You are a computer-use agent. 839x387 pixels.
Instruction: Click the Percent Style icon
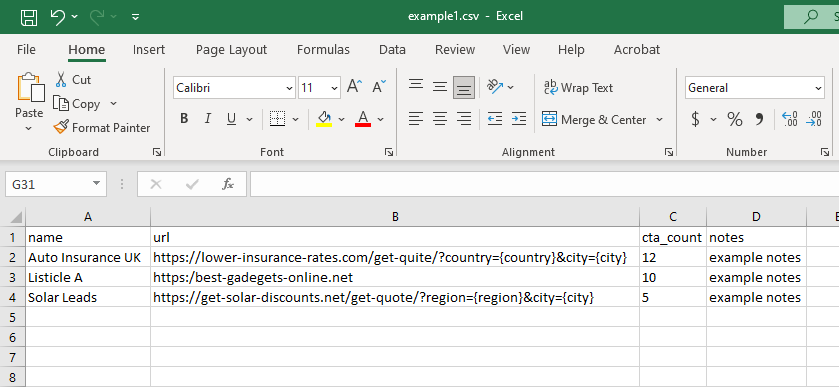point(735,119)
